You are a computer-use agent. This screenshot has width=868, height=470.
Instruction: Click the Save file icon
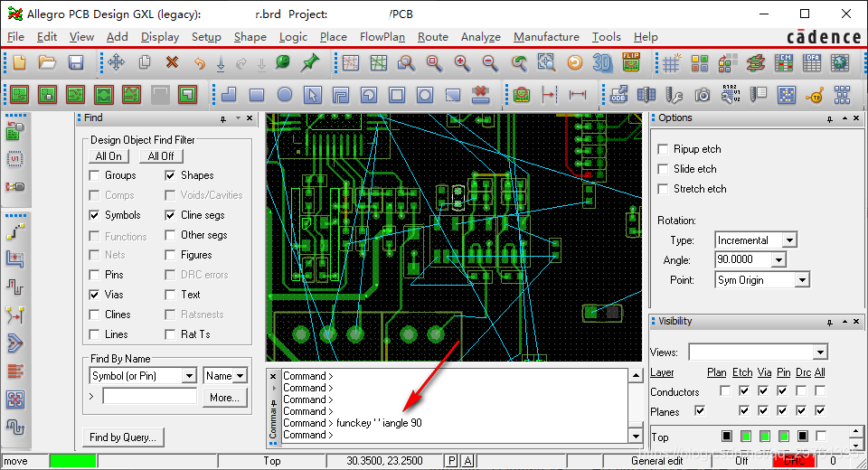(x=76, y=63)
